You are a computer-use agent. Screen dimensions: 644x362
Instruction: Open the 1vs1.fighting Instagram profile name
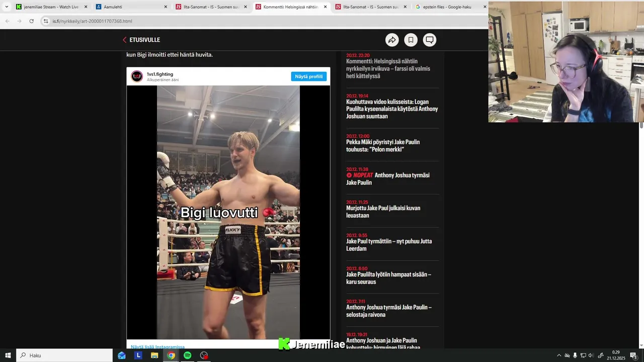(160, 74)
